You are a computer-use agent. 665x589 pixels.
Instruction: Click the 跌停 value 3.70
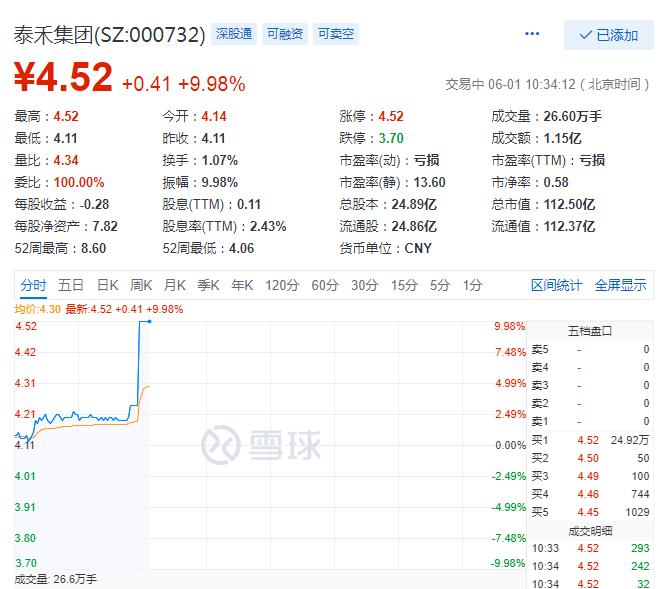tap(391, 138)
